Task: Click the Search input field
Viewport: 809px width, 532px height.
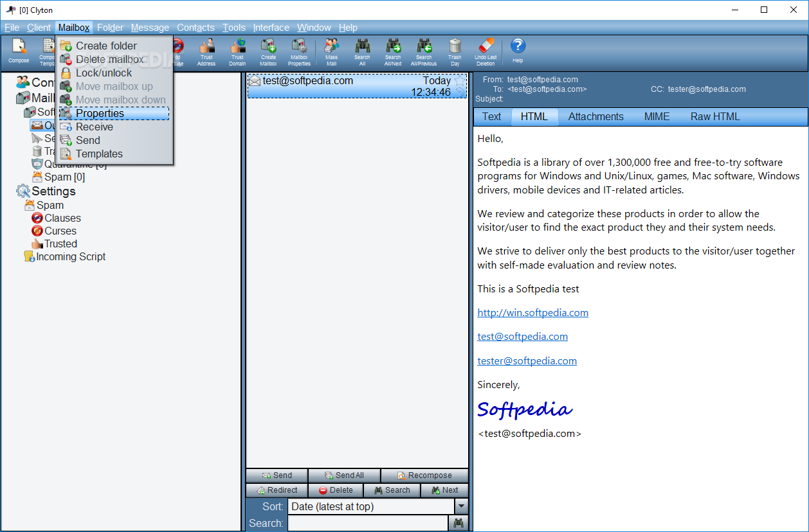Action: pos(368,524)
